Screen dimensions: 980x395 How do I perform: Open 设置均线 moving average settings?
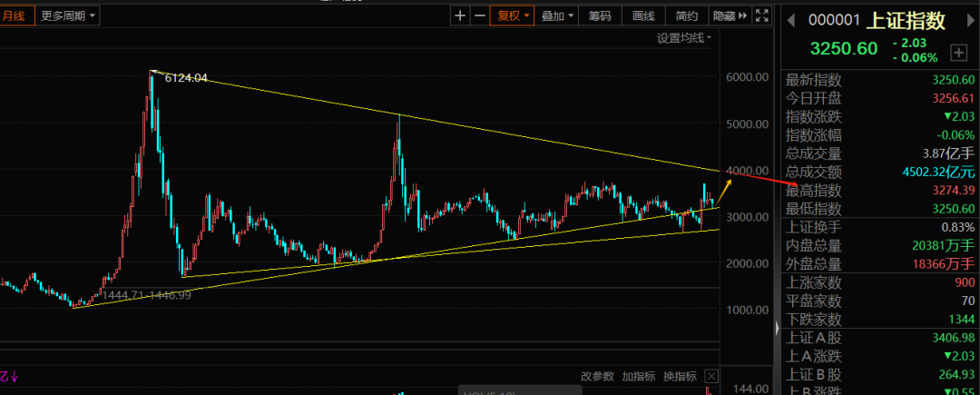click(x=684, y=38)
